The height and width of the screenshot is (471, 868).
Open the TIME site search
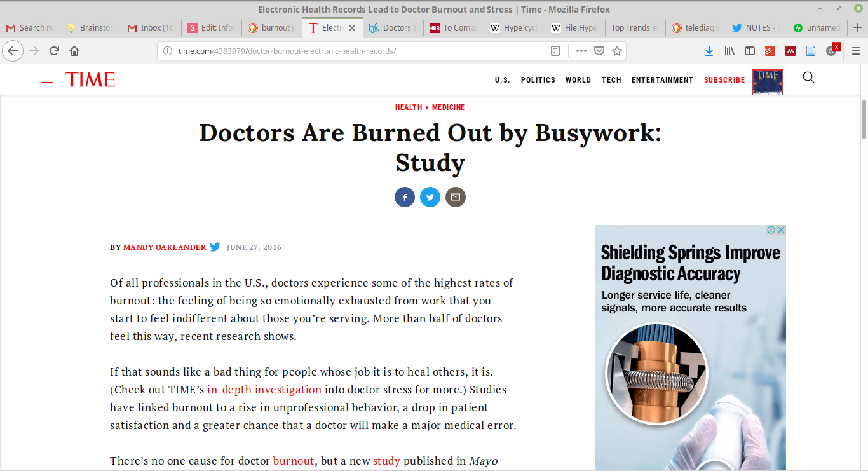click(x=808, y=78)
